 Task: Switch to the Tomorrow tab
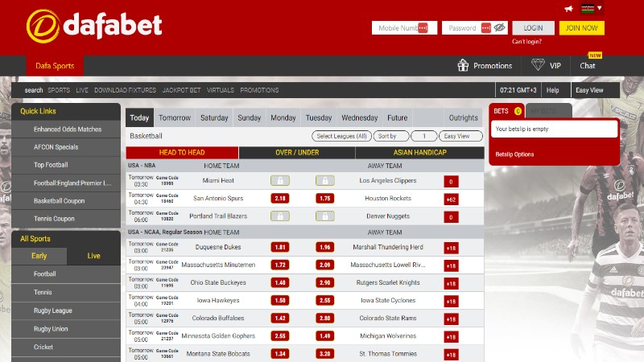pyautogui.click(x=175, y=117)
